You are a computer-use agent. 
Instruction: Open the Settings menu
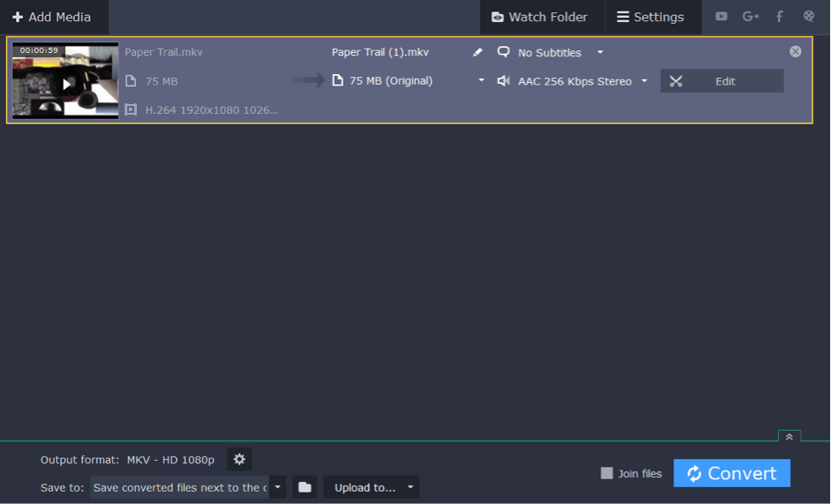click(x=650, y=17)
